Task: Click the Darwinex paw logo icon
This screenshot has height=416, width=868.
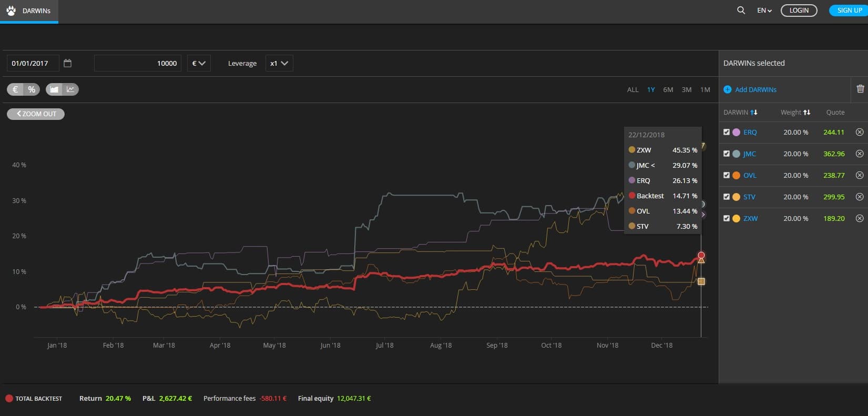Action: point(11,11)
